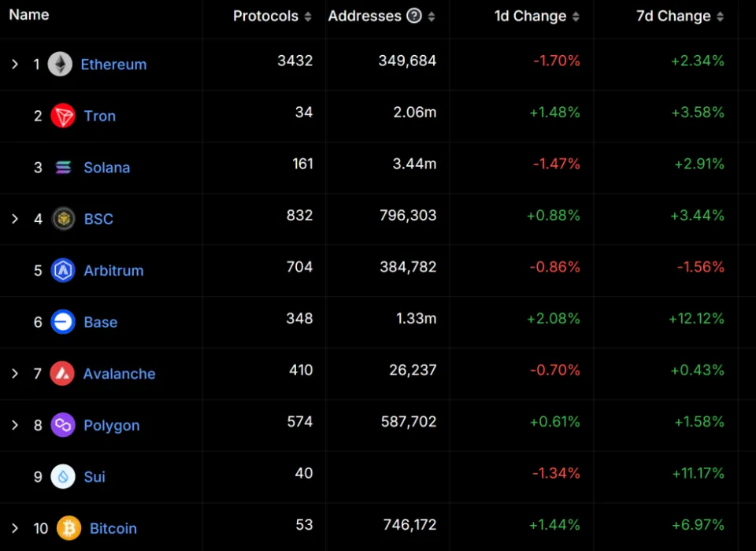Sort by 1d Change column arrows
The height and width of the screenshot is (551, 756).
click(x=576, y=17)
